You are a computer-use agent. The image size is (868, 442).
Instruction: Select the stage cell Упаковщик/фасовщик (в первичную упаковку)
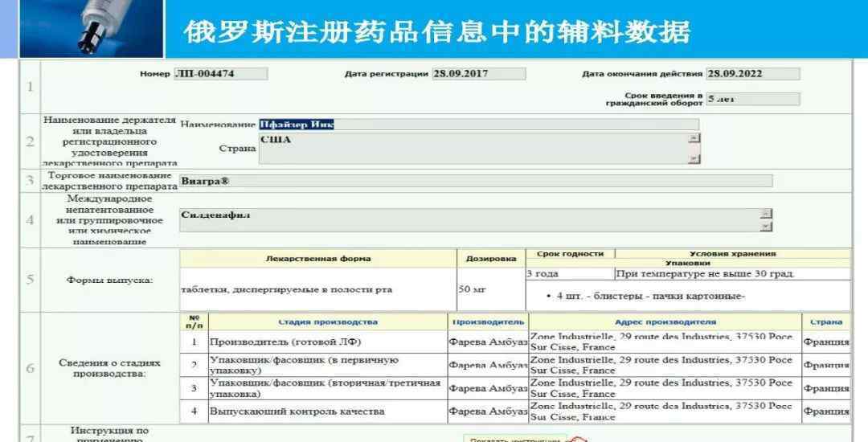point(328,365)
